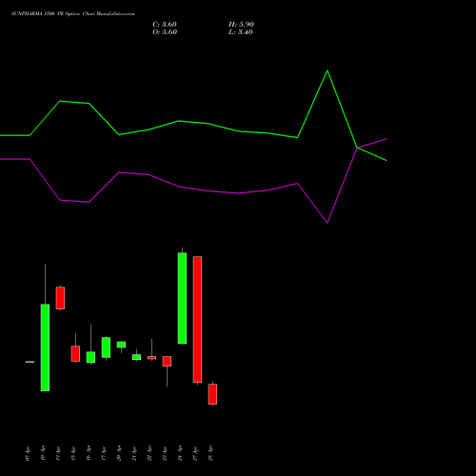Viewport: 476px width, 476px height.
Task: Click the tall green candle above '24 Apr'
Action: click(182, 298)
